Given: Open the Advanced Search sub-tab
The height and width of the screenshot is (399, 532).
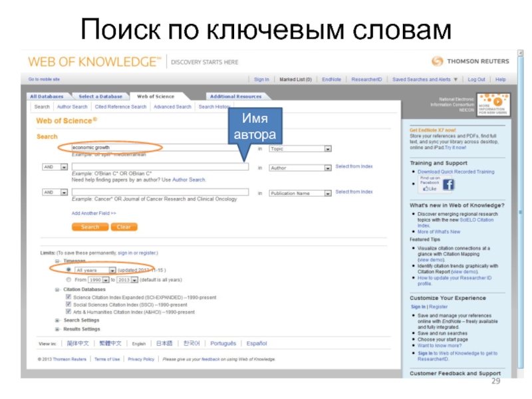Looking at the screenshot, I should [x=172, y=106].
